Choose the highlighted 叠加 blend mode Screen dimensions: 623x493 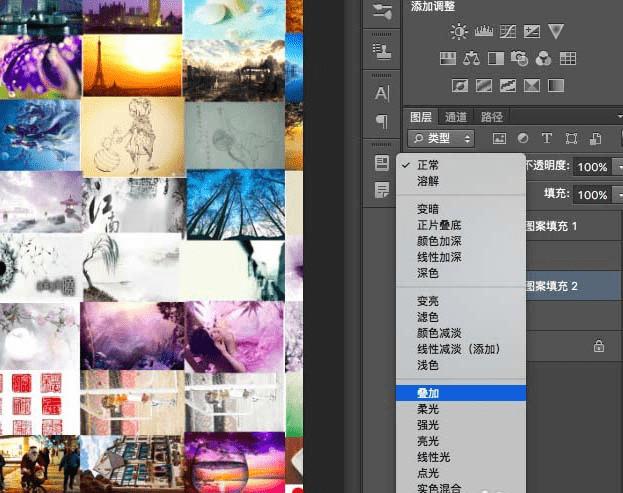click(461, 393)
